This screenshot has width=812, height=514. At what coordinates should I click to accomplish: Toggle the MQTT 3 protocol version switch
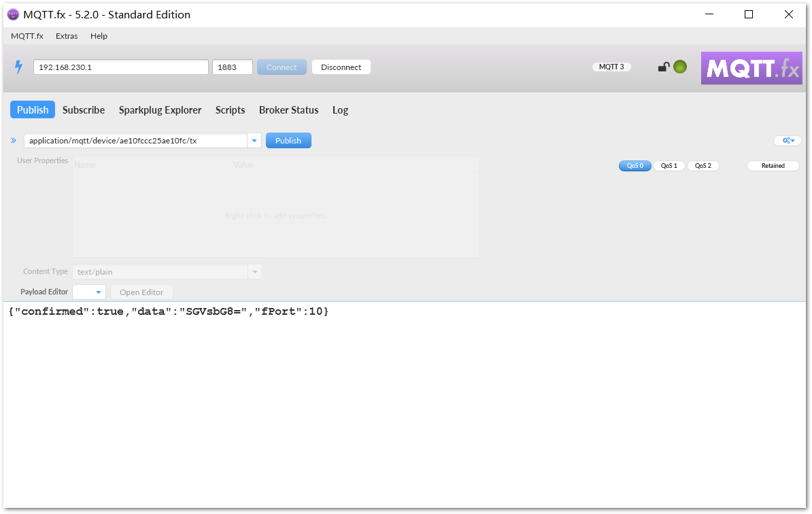(x=611, y=67)
